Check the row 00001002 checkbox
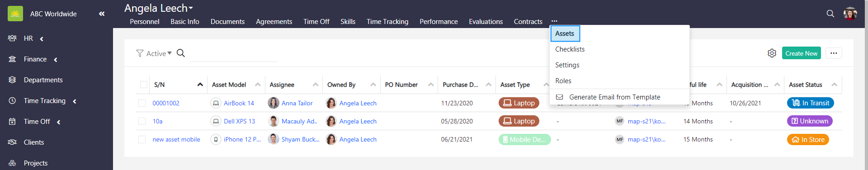Image resolution: width=868 pixels, height=170 pixels. point(142,103)
